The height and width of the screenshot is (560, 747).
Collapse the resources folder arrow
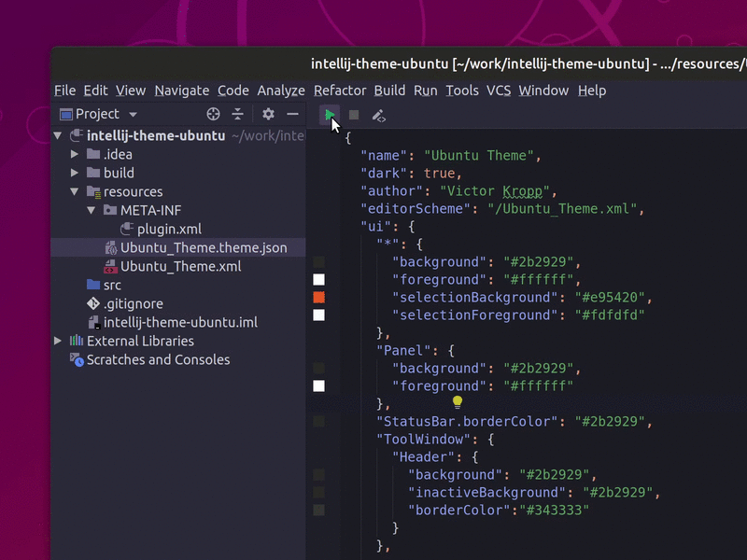[75, 191]
